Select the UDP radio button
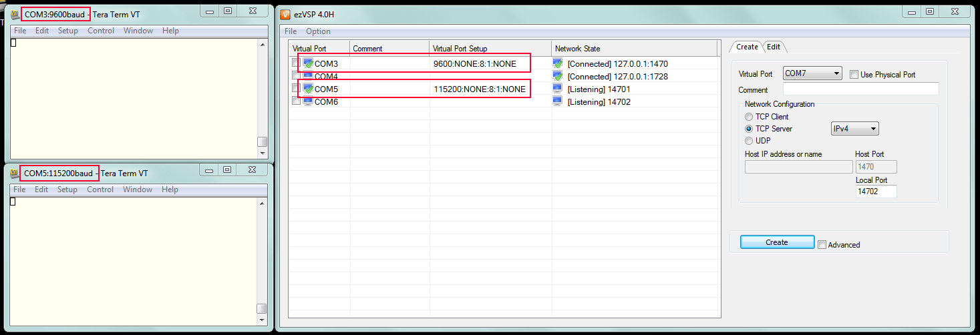The image size is (980, 335). tap(749, 141)
